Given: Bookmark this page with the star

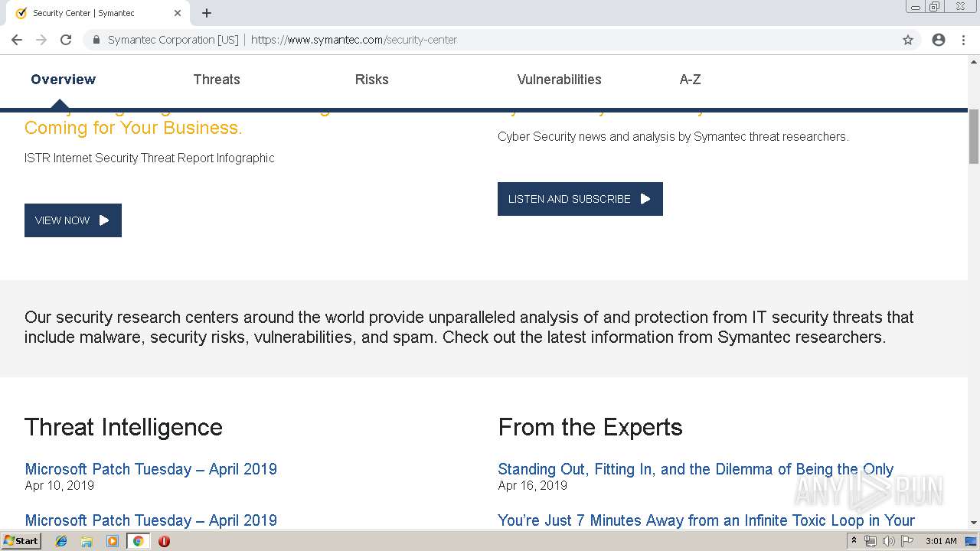Looking at the screenshot, I should click(x=908, y=40).
